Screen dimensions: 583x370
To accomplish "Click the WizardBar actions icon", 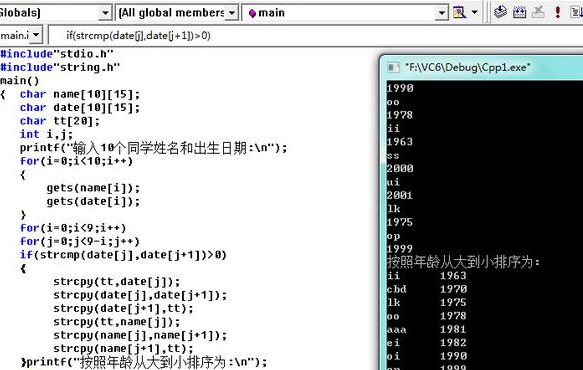I will pyautogui.click(x=460, y=13).
